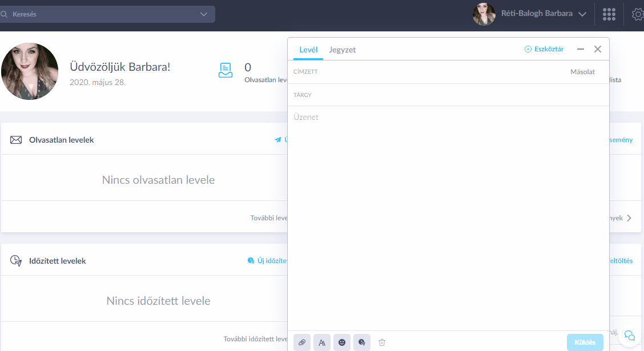
Task: Open the chat bubble widget
Action: [x=629, y=336]
